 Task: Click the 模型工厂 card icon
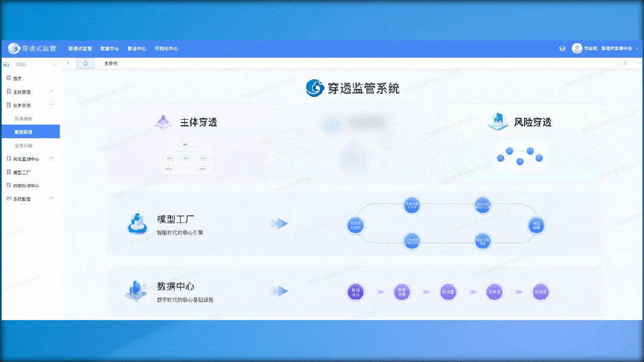coord(137,224)
